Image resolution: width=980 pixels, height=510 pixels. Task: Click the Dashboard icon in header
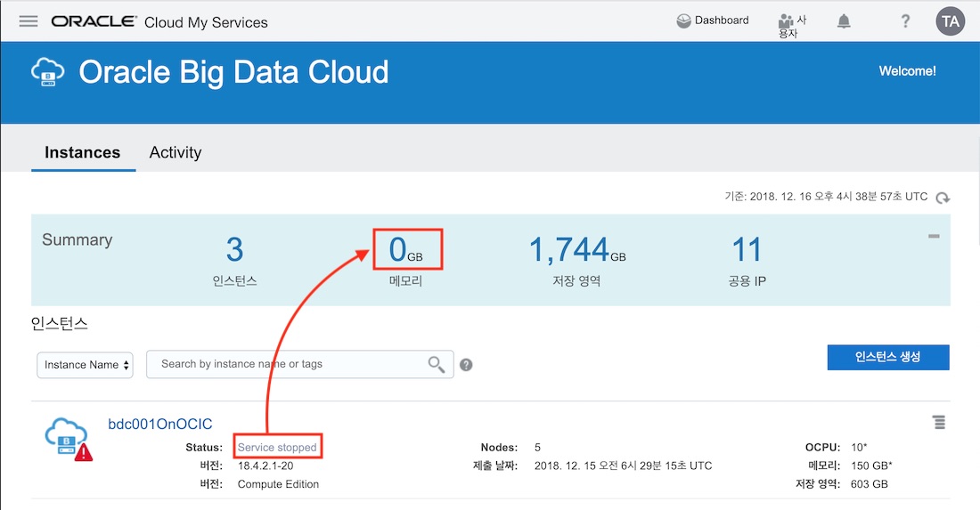pos(684,20)
